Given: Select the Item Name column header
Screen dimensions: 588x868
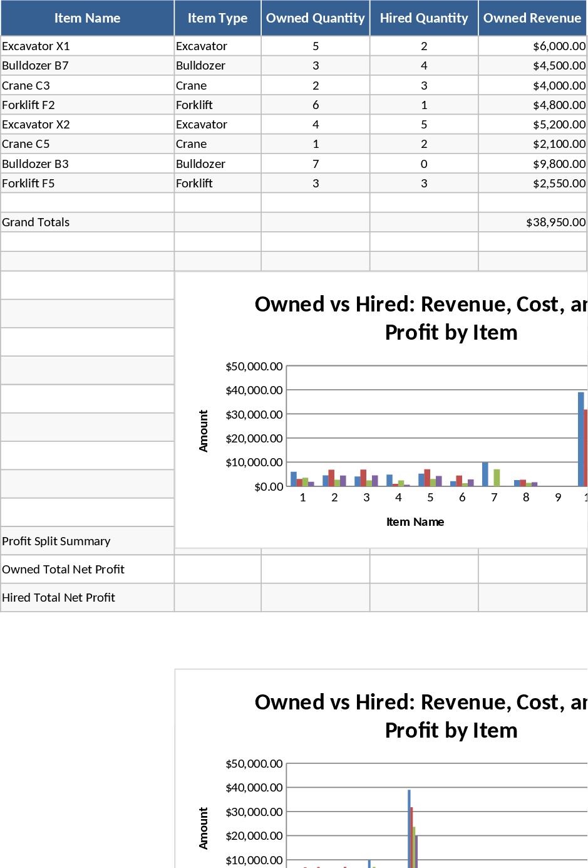Looking at the screenshot, I should (x=87, y=18).
